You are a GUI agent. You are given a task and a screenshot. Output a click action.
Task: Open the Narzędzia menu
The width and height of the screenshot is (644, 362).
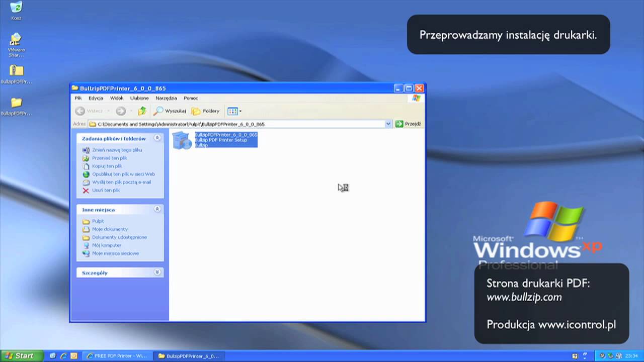pos(166,98)
